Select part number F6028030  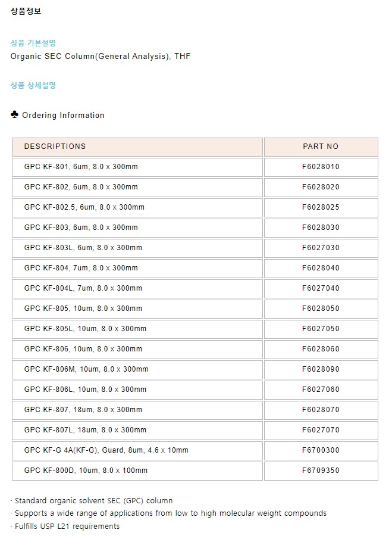click(321, 228)
